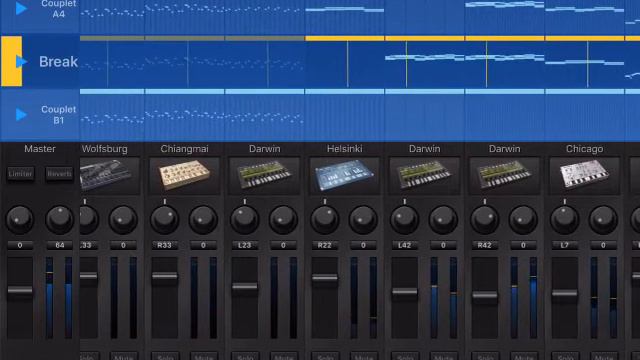Play the Couplet A4 scene
This screenshot has height=360, width=640.
point(21,8)
